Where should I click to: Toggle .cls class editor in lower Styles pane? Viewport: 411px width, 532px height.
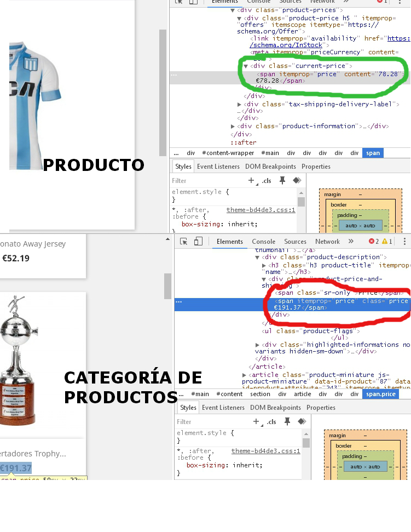271,422
